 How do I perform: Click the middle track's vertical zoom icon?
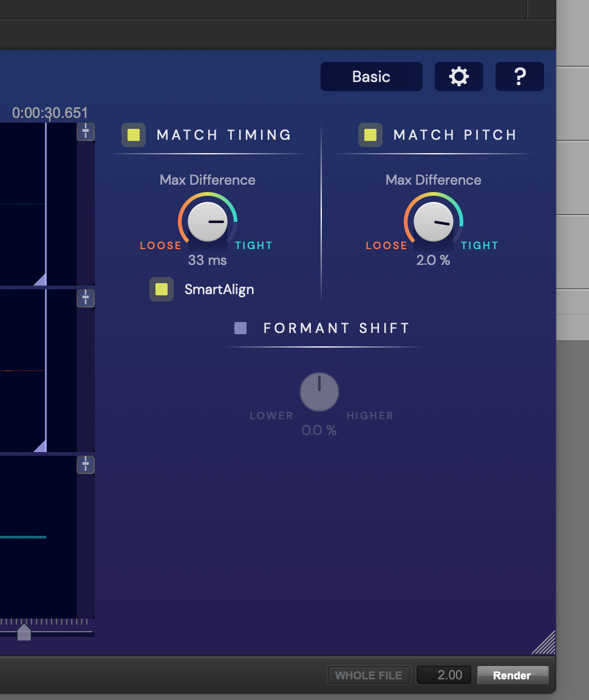pyautogui.click(x=86, y=298)
